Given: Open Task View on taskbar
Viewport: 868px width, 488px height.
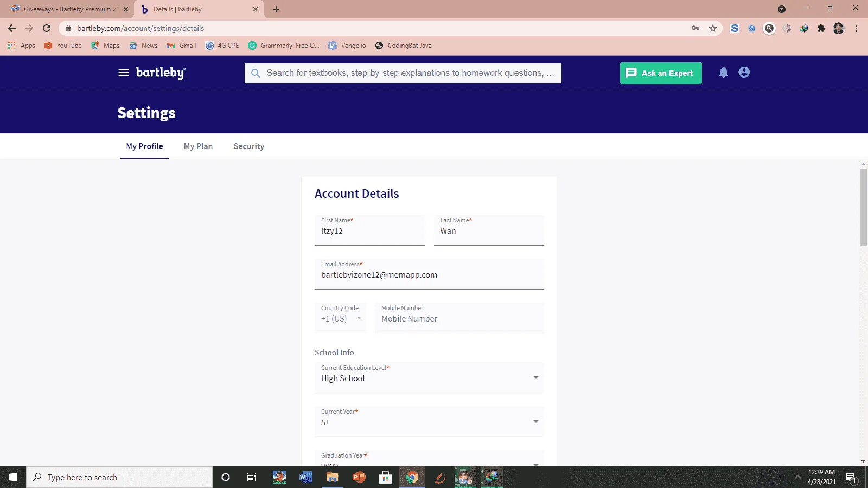Looking at the screenshot, I should (x=252, y=477).
